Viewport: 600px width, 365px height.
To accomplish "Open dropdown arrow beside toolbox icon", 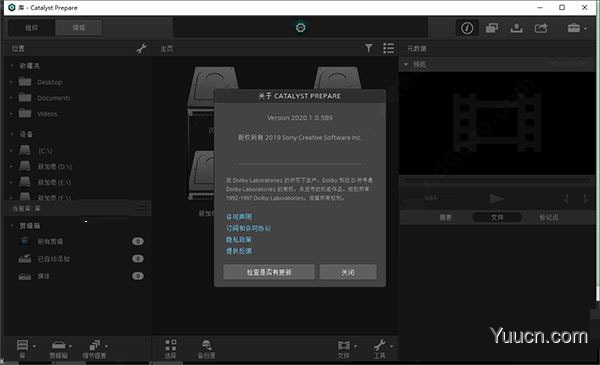I will 585,29.
